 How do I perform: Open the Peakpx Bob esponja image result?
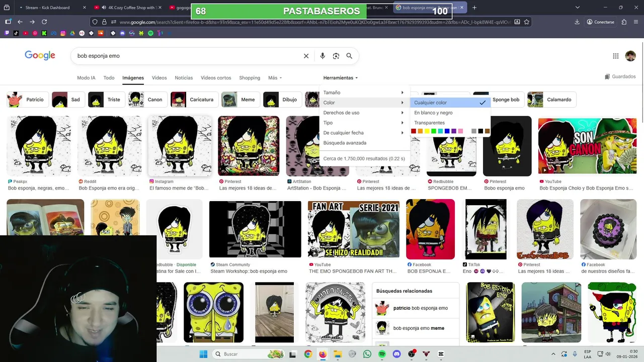tap(39, 146)
